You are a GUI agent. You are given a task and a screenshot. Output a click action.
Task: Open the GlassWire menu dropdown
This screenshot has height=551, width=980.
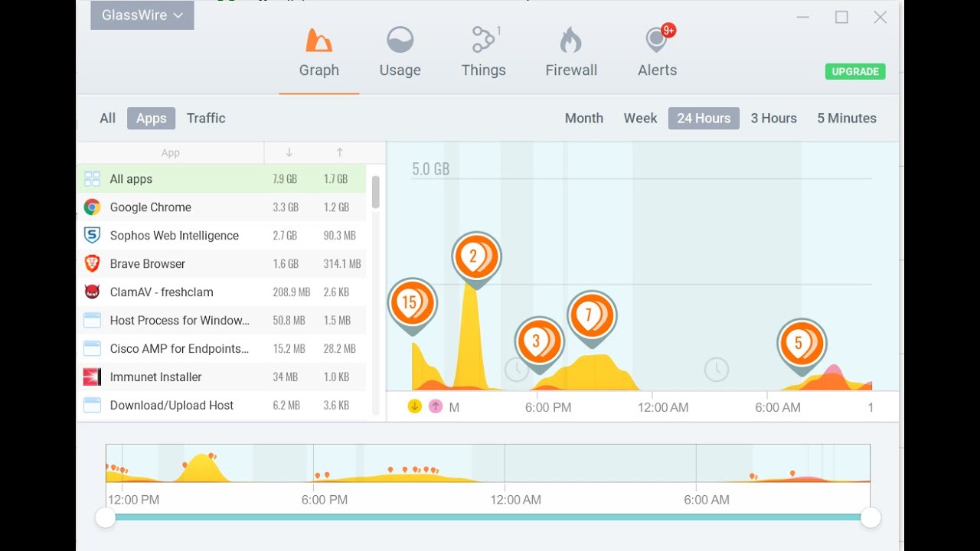click(142, 15)
